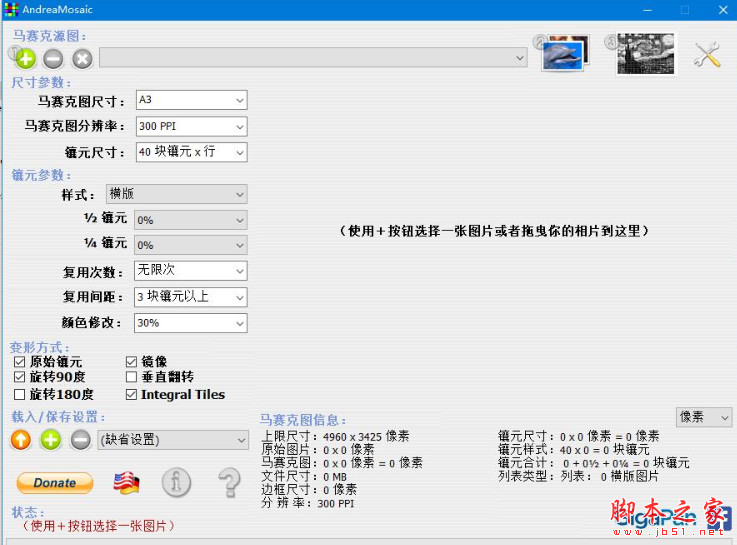Click the 镶元样式 40 x 0 info line
The height and width of the screenshot is (545, 737).
pos(573,450)
